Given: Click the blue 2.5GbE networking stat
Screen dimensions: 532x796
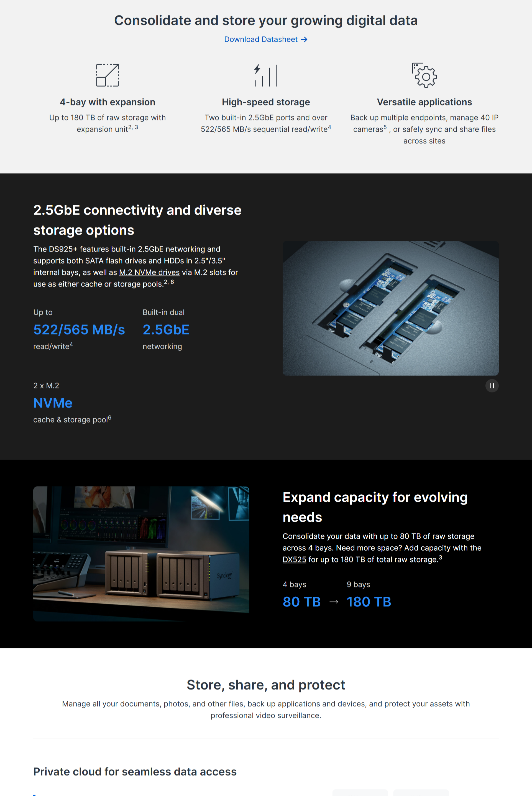Looking at the screenshot, I should coord(166,330).
